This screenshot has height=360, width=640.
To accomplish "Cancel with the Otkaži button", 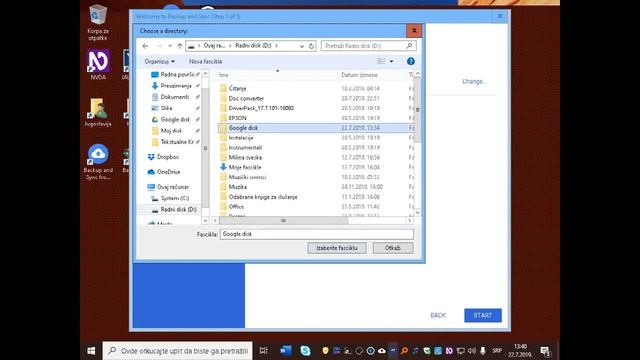I will click(393, 248).
